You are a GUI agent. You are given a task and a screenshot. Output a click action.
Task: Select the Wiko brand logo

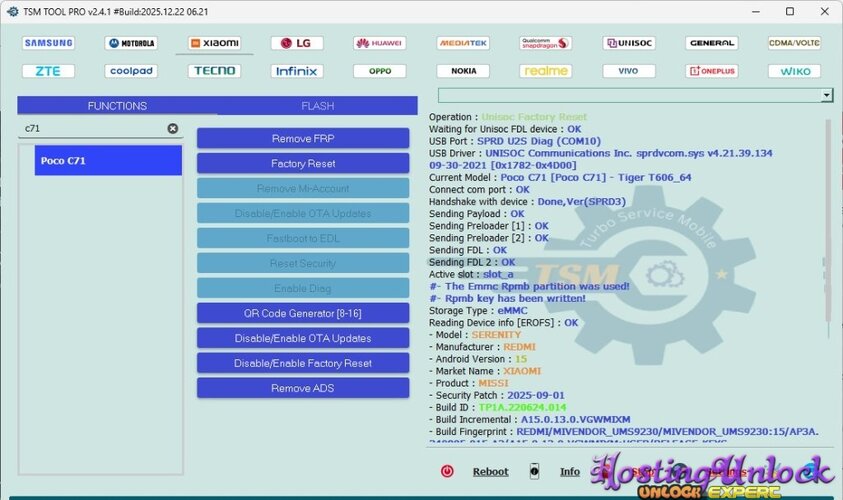click(794, 71)
